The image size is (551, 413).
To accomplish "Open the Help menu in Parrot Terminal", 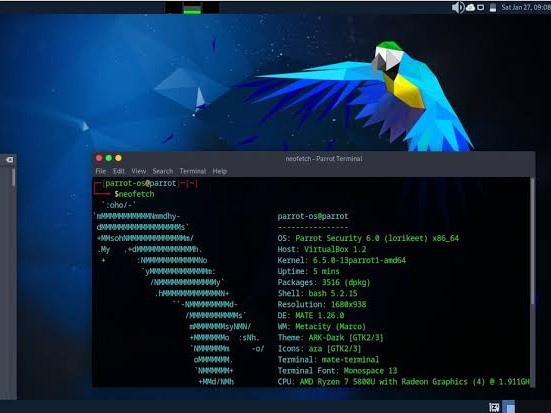I will (x=219, y=171).
